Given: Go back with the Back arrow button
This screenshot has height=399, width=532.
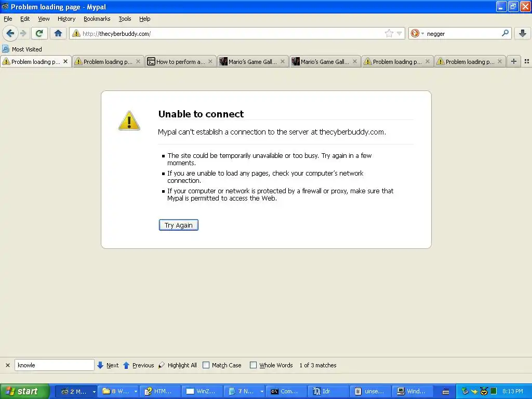Looking at the screenshot, I should pyautogui.click(x=10, y=34).
